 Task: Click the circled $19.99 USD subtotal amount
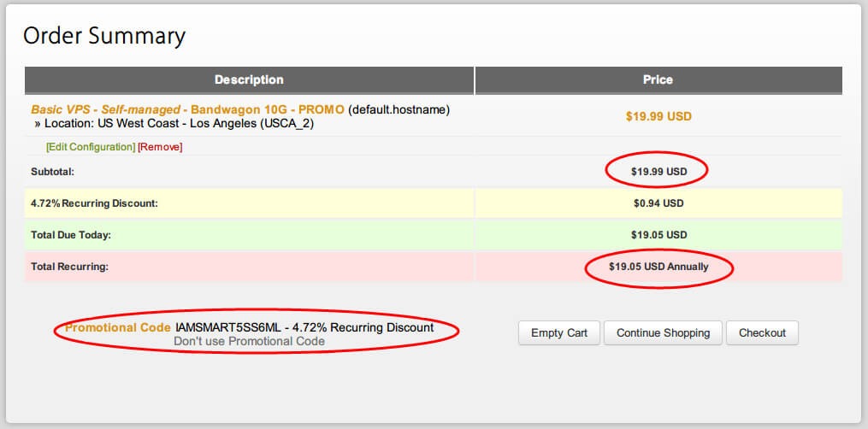click(658, 172)
